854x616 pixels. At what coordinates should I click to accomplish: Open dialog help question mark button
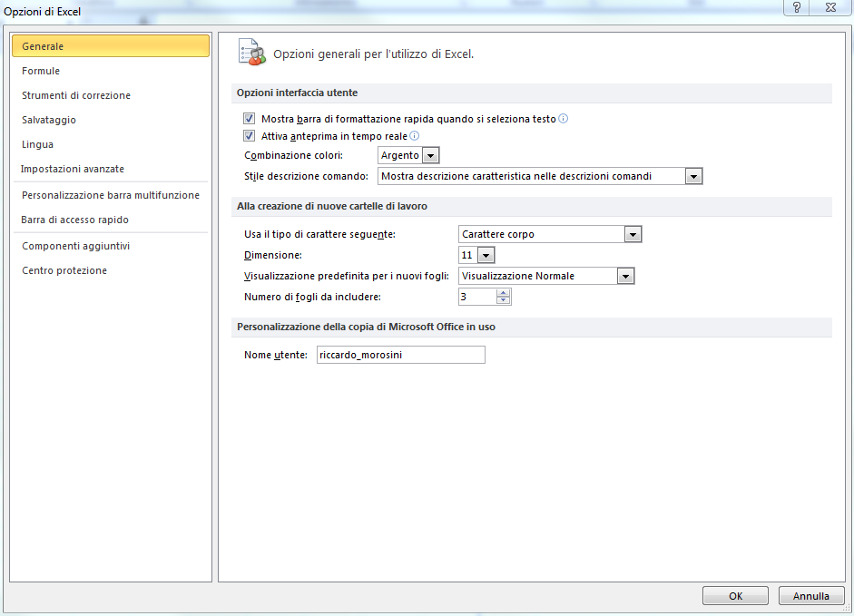point(796,7)
